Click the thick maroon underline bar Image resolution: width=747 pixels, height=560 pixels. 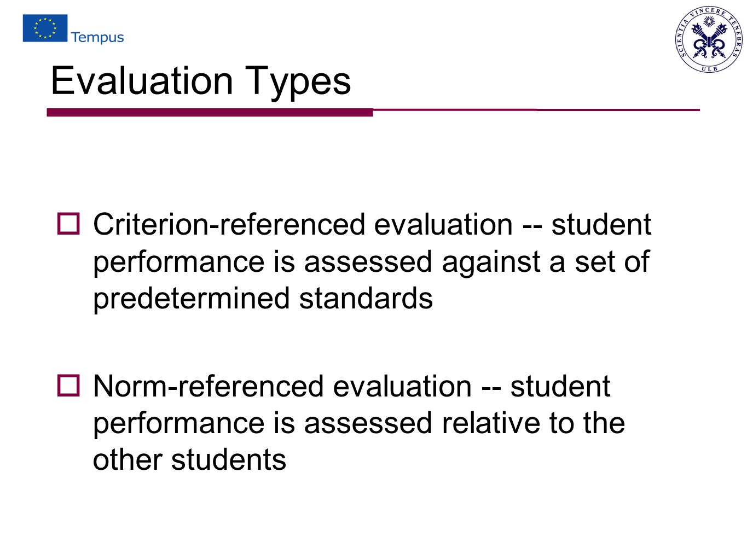(210, 113)
